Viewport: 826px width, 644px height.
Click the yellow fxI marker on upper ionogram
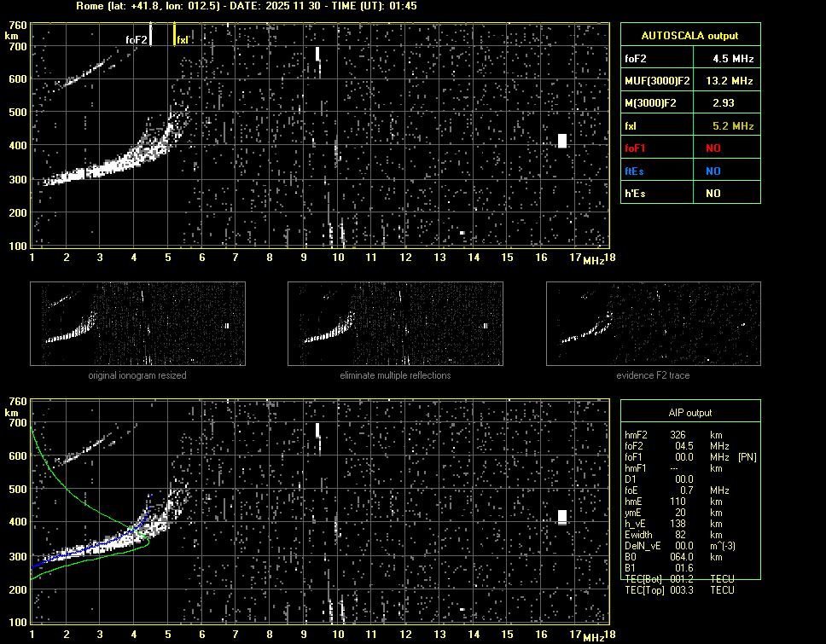pos(175,34)
